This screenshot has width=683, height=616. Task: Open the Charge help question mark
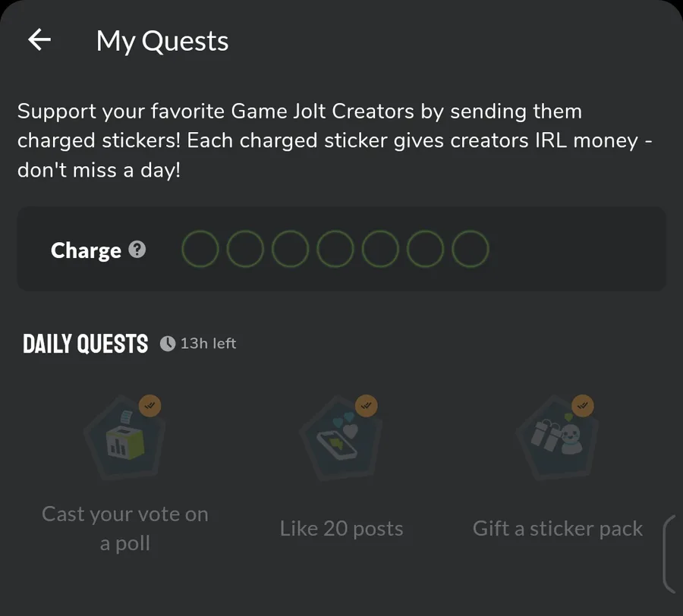[137, 250]
